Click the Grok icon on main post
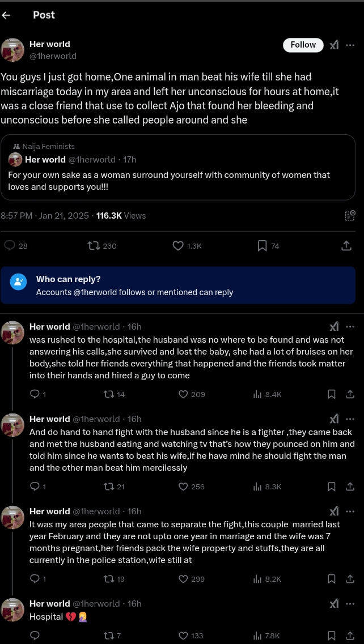 pyautogui.click(x=335, y=45)
